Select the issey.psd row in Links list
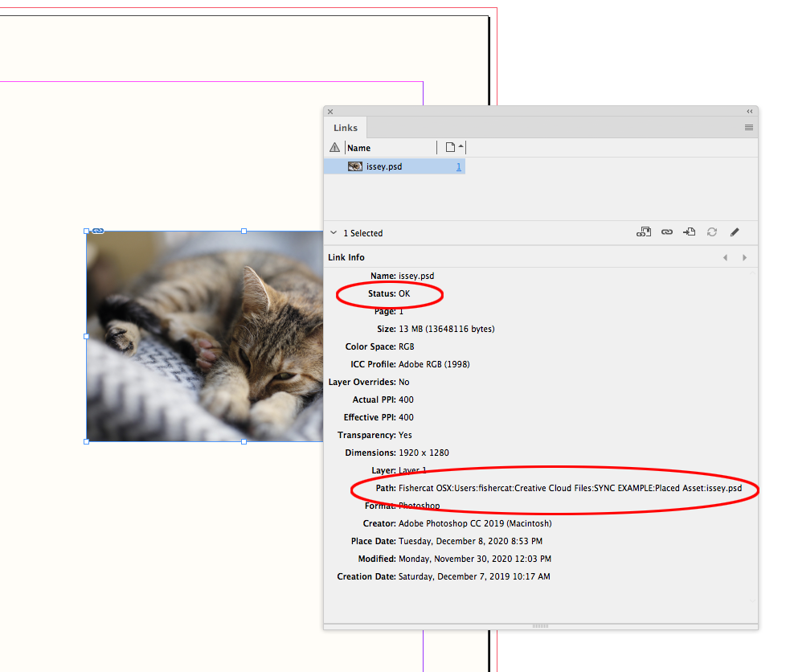The width and height of the screenshot is (786, 672). (394, 166)
